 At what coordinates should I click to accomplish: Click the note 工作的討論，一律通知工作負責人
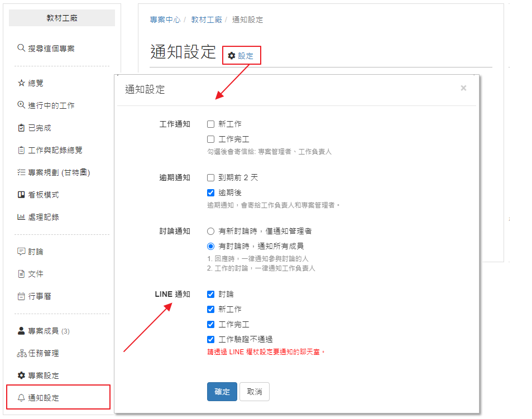point(261,268)
